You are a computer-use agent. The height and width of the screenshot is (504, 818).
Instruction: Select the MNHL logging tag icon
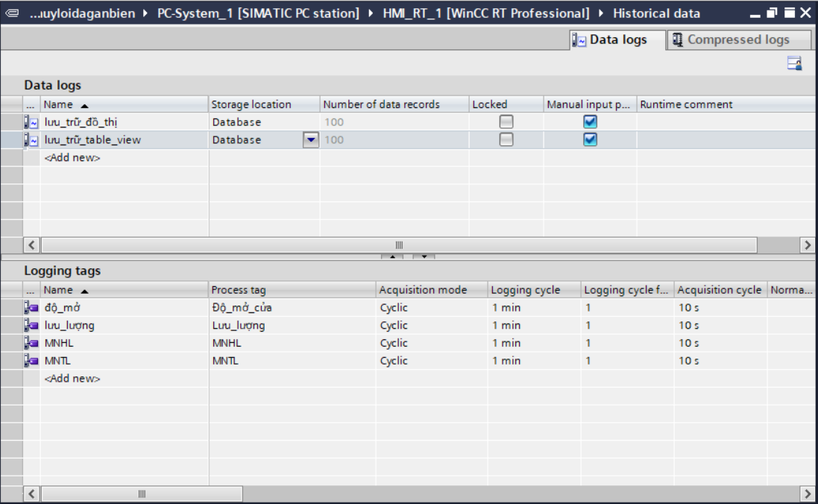pyautogui.click(x=31, y=344)
